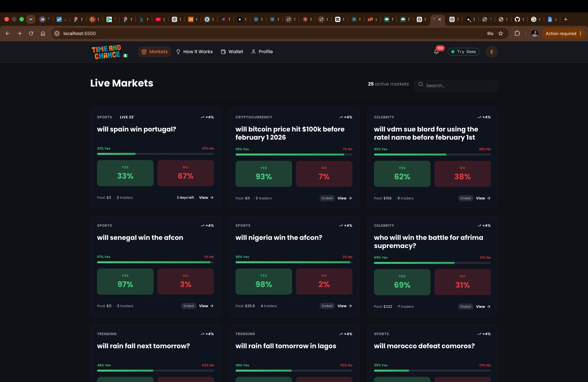Pick YES 93% on the bitcoin market
This screenshot has width=588, height=382.
[x=264, y=174]
